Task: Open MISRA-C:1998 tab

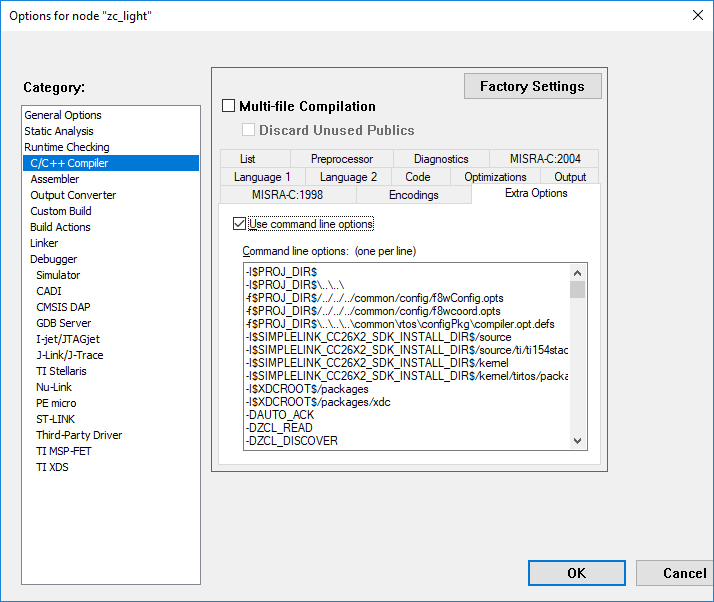Action: [x=287, y=195]
